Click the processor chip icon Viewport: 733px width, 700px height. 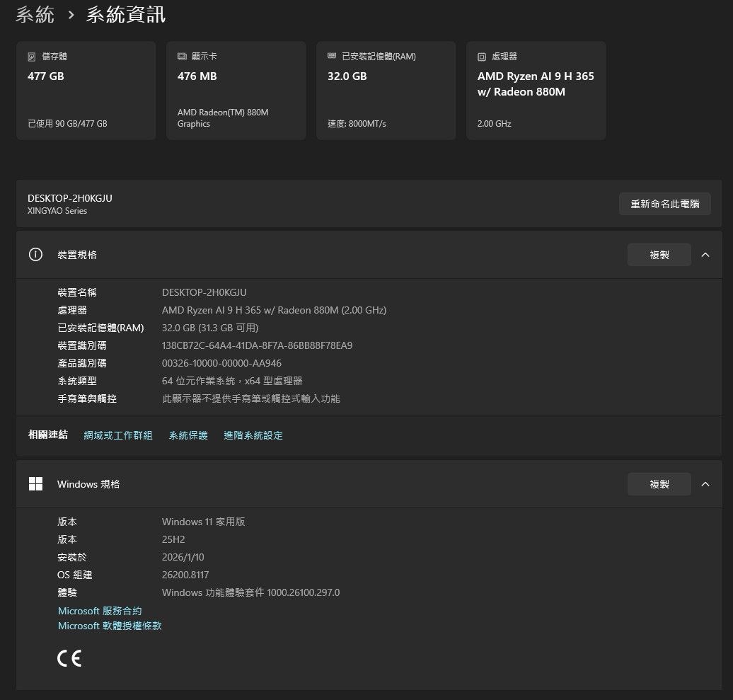[482, 57]
